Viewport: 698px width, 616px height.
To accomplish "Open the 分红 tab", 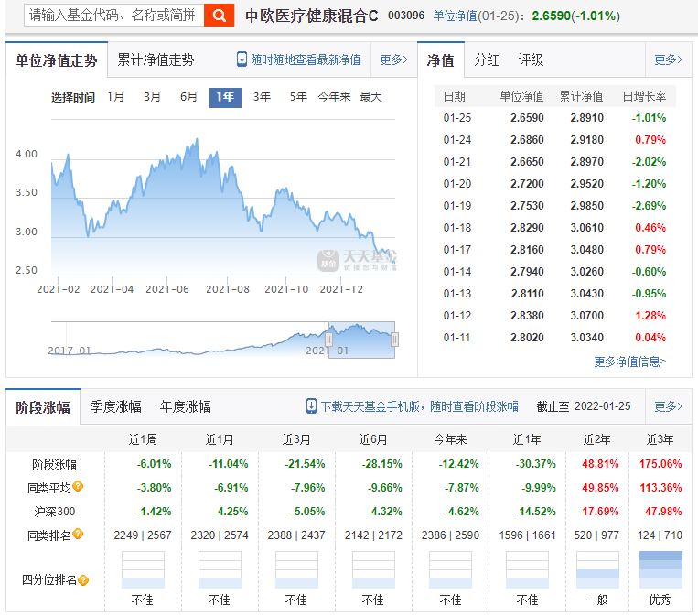I will point(487,59).
